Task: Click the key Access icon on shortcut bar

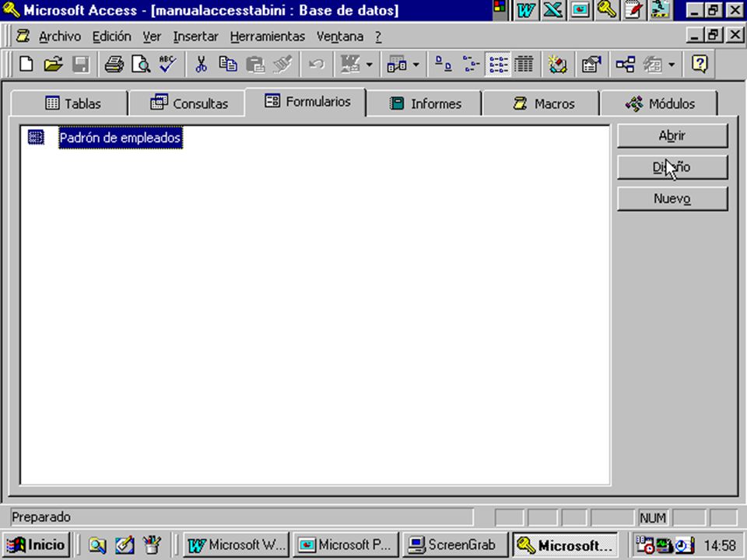Action: (x=606, y=10)
